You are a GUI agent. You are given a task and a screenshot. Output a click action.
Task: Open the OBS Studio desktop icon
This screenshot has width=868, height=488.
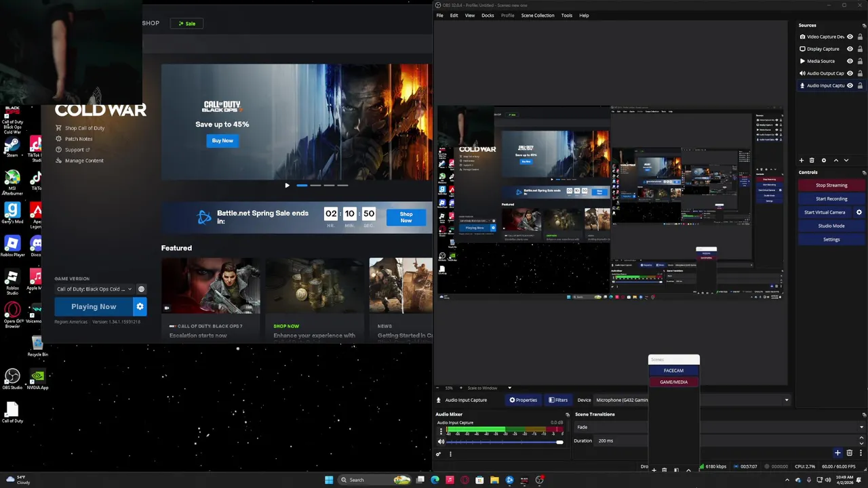12,379
